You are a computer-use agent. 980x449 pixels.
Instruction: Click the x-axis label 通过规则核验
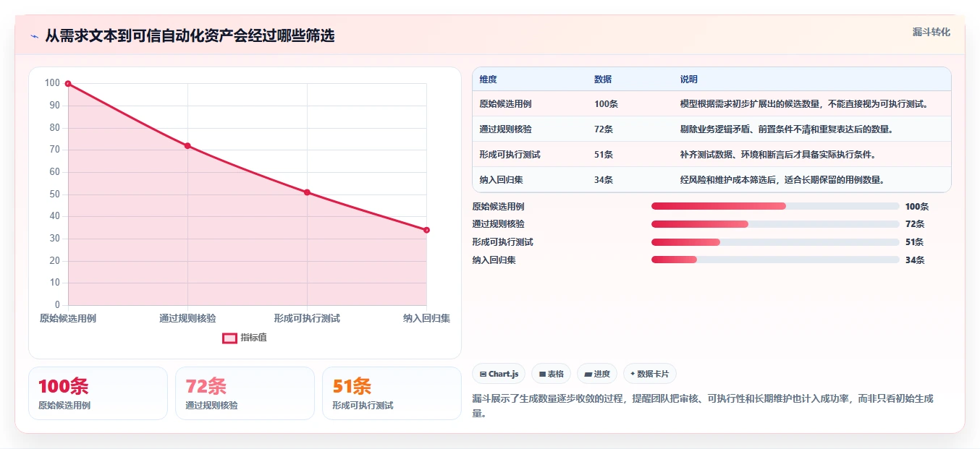187,318
